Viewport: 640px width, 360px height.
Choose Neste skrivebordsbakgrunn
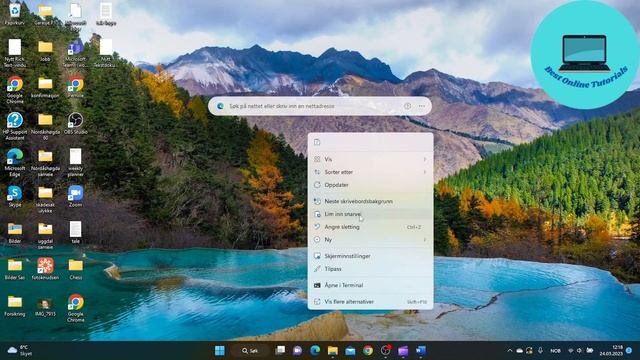(370, 201)
